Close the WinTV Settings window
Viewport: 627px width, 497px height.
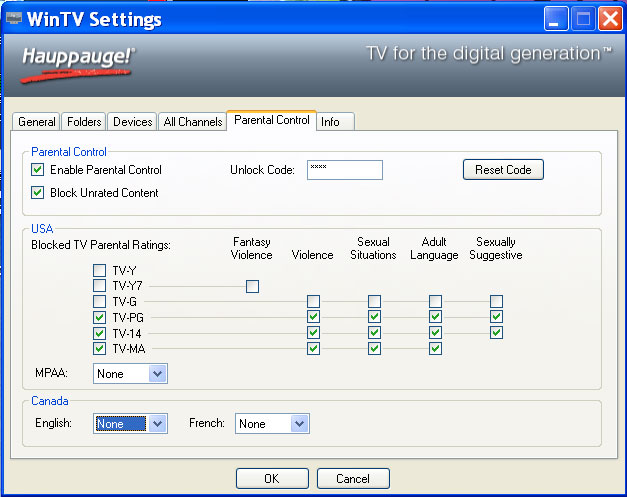click(608, 18)
